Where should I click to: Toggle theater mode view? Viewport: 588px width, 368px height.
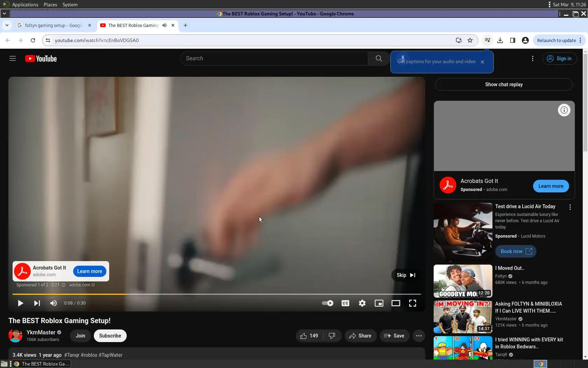pyautogui.click(x=396, y=303)
